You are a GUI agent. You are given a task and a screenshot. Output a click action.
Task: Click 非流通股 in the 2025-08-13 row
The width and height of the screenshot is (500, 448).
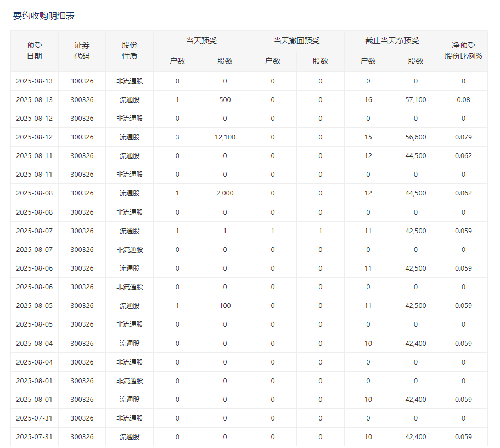pyautogui.click(x=130, y=81)
